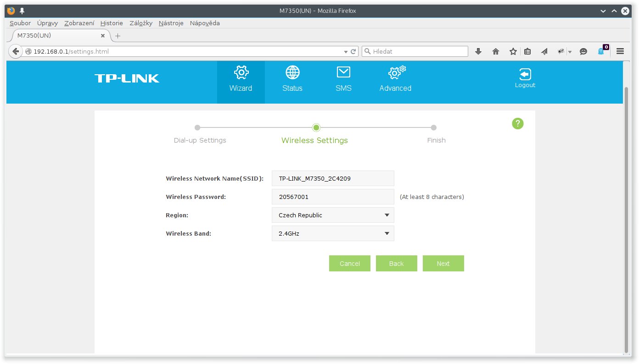
Task: Show bookmarks list icon
Action: point(527,51)
